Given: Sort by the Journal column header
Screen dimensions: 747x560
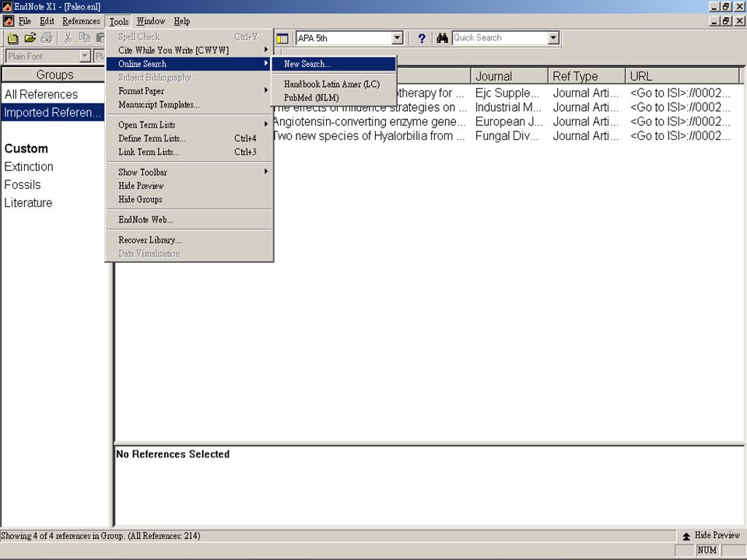Looking at the screenshot, I should pyautogui.click(x=509, y=76).
